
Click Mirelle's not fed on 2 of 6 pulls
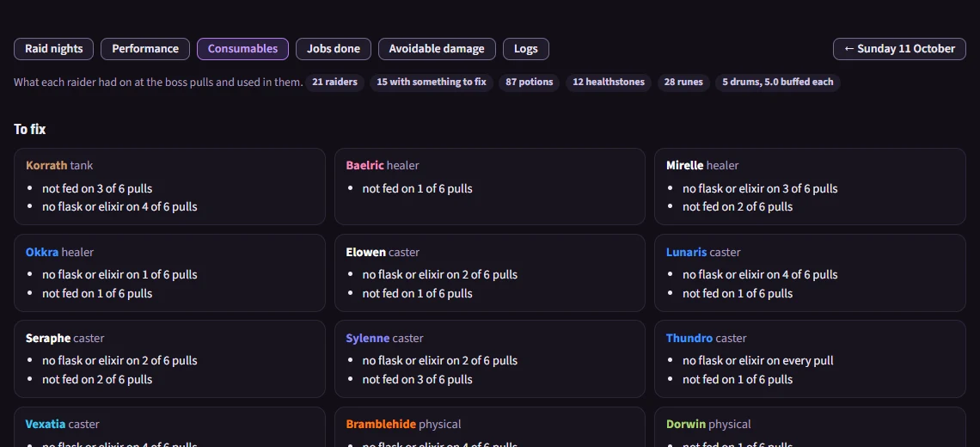point(738,207)
